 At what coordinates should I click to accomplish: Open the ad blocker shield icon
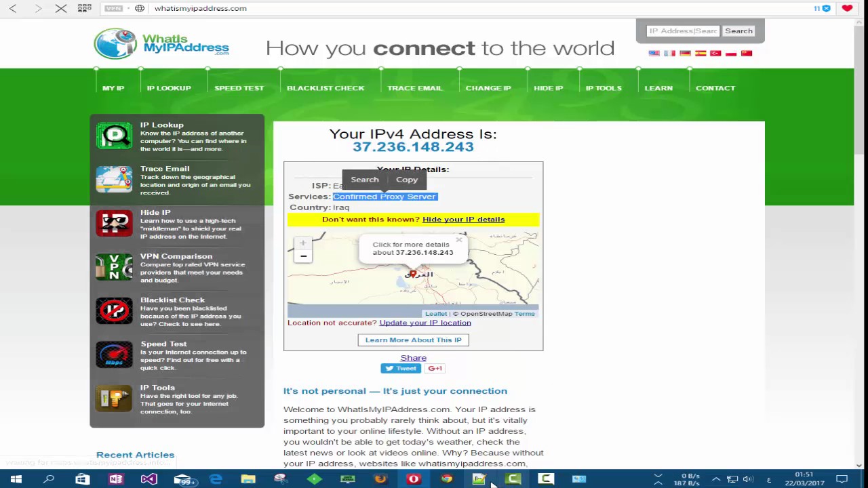[x=826, y=8]
